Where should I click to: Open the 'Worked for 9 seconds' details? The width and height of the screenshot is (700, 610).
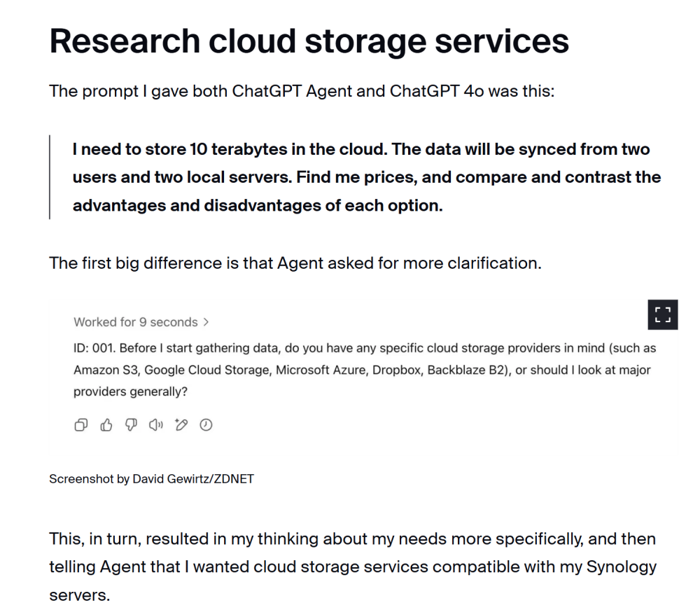tap(136, 322)
